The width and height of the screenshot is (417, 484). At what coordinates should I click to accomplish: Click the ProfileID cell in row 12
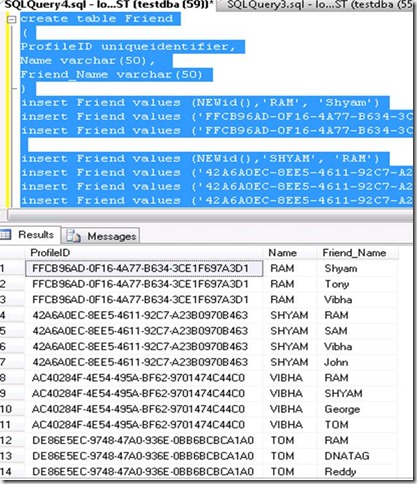[144, 440]
